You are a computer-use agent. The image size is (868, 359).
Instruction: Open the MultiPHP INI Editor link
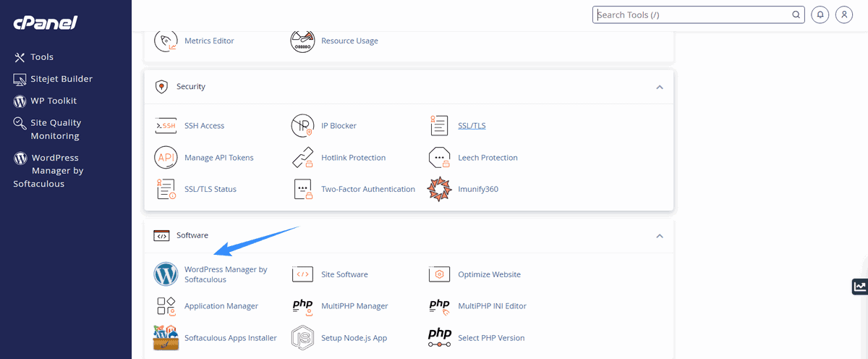pyautogui.click(x=492, y=306)
